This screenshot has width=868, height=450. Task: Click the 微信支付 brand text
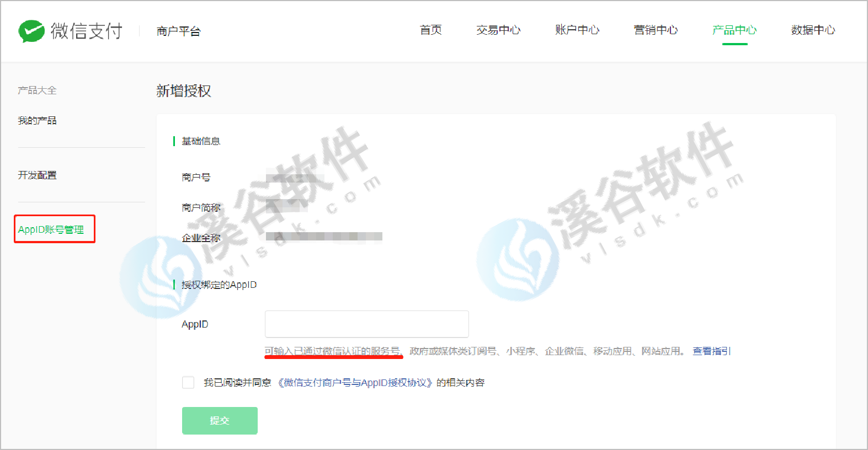tap(87, 31)
